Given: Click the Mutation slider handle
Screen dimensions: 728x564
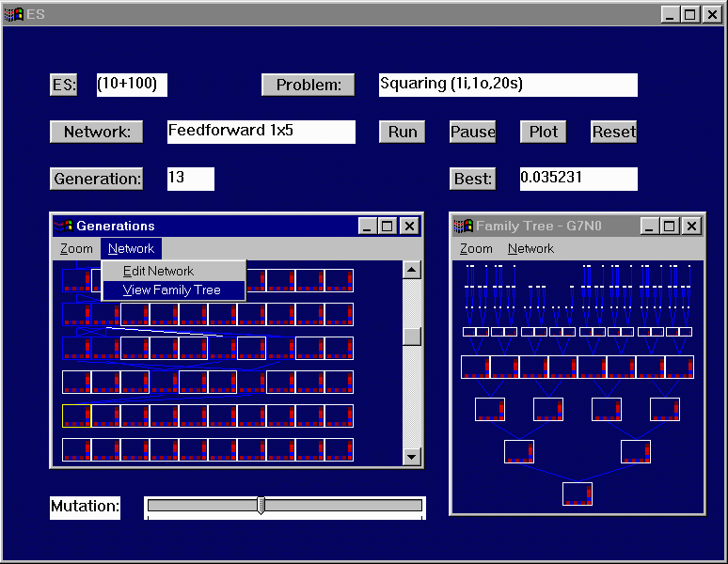Looking at the screenshot, I should 261,506.
